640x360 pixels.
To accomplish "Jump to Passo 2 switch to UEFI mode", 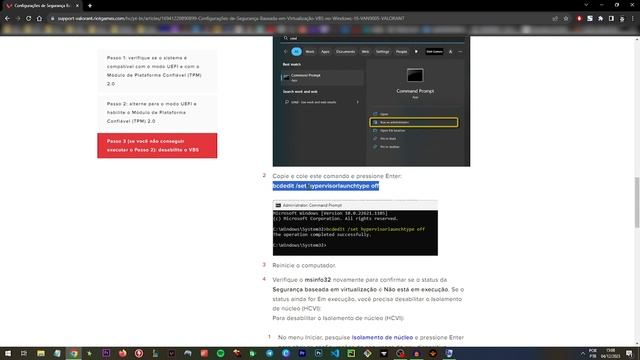I will pos(157,112).
